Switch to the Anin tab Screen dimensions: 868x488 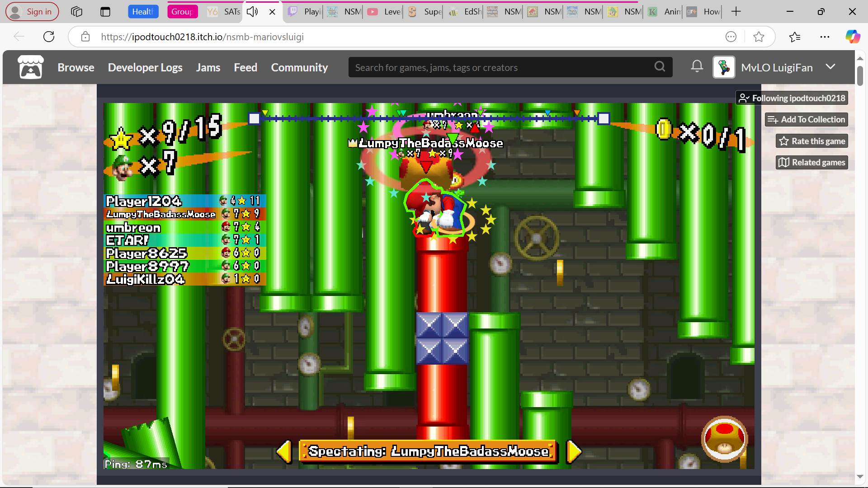[664, 12]
